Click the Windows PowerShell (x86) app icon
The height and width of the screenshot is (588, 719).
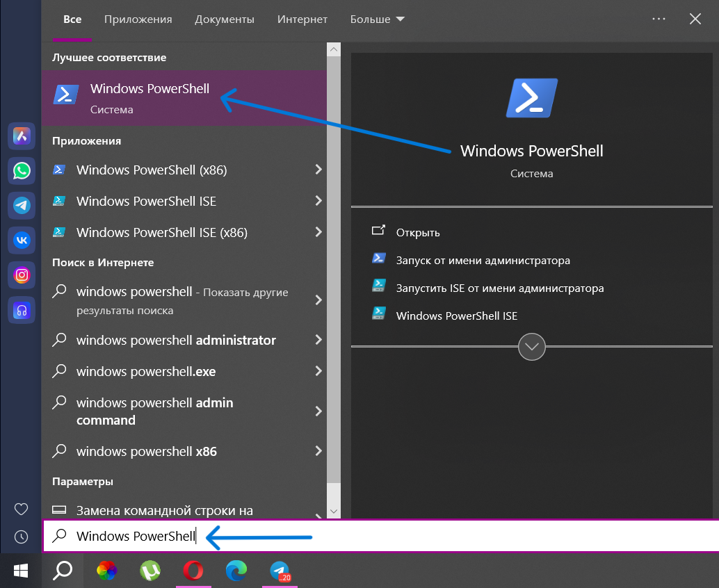click(59, 170)
